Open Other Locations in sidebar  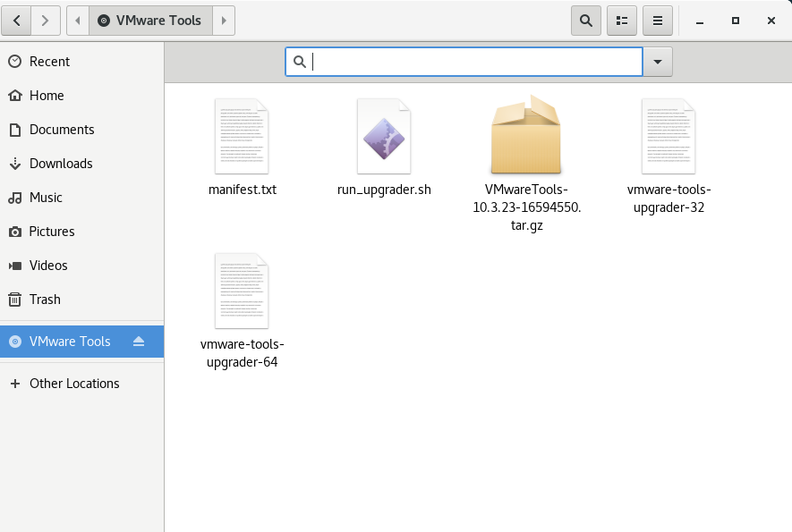click(81, 384)
